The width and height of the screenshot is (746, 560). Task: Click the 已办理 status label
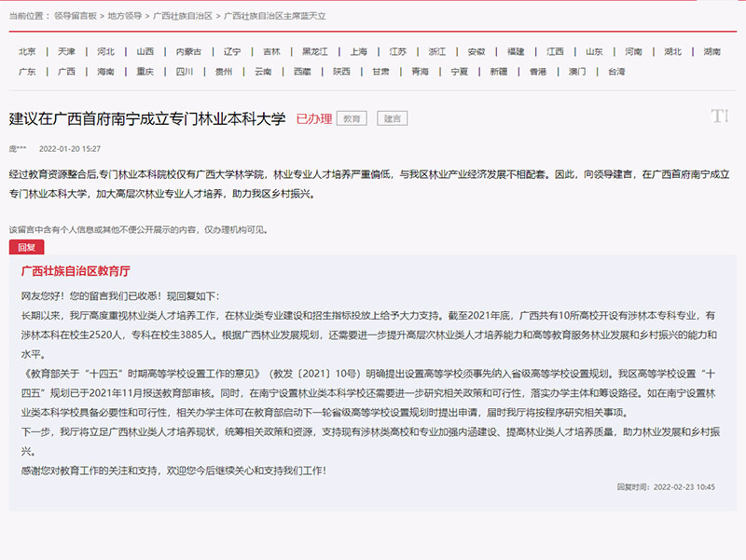(x=313, y=118)
